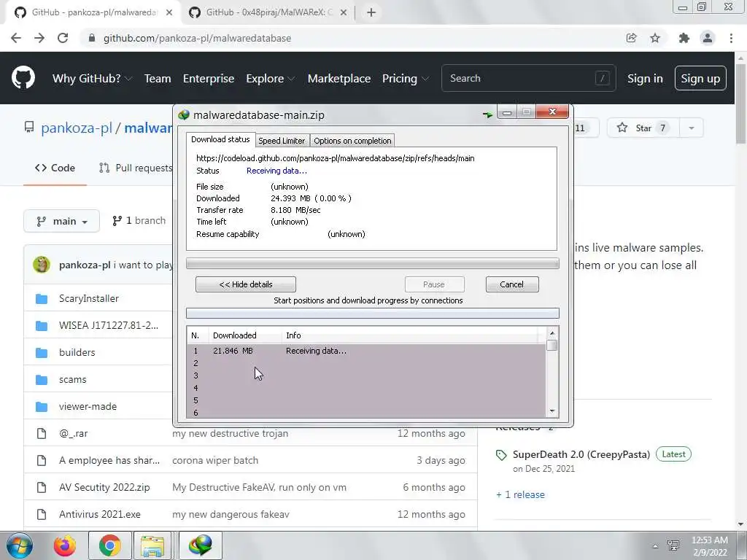
Task: Open the main branch selector dropdown
Action: pos(61,221)
